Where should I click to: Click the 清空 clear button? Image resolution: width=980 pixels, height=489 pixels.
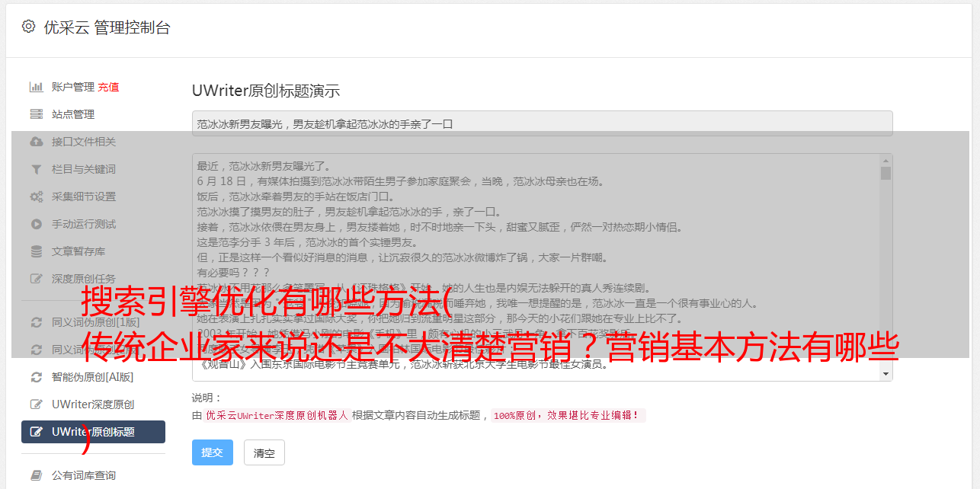point(264,452)
